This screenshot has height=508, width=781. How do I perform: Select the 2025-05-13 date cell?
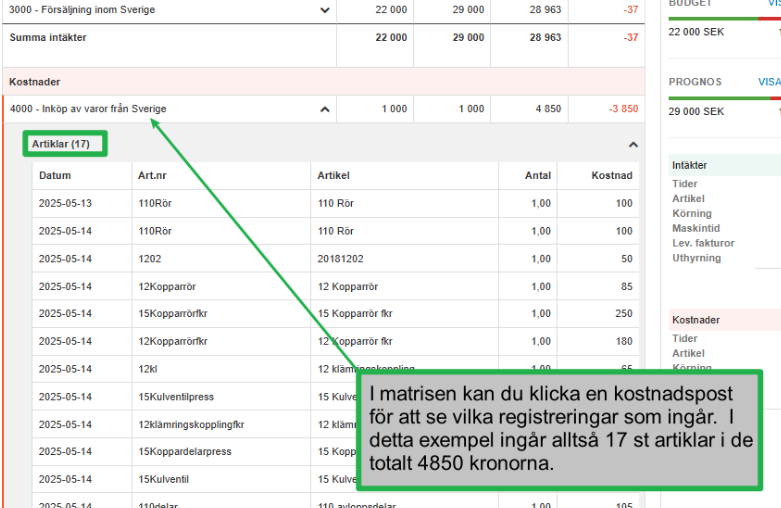[x=65, y=203]
